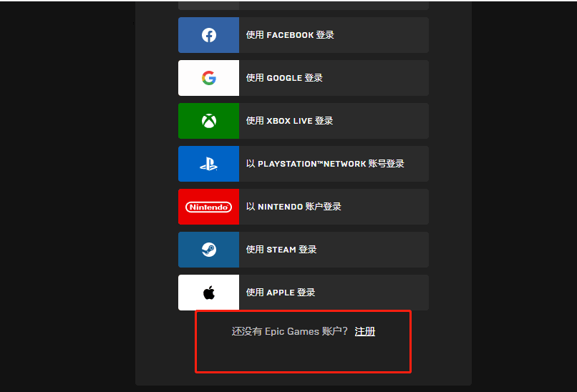The height and width of the screenshot is (392, 577).
Task: Sign in via 使用 XBOX LIVE 登录
Action: click(x=304, y=121)
